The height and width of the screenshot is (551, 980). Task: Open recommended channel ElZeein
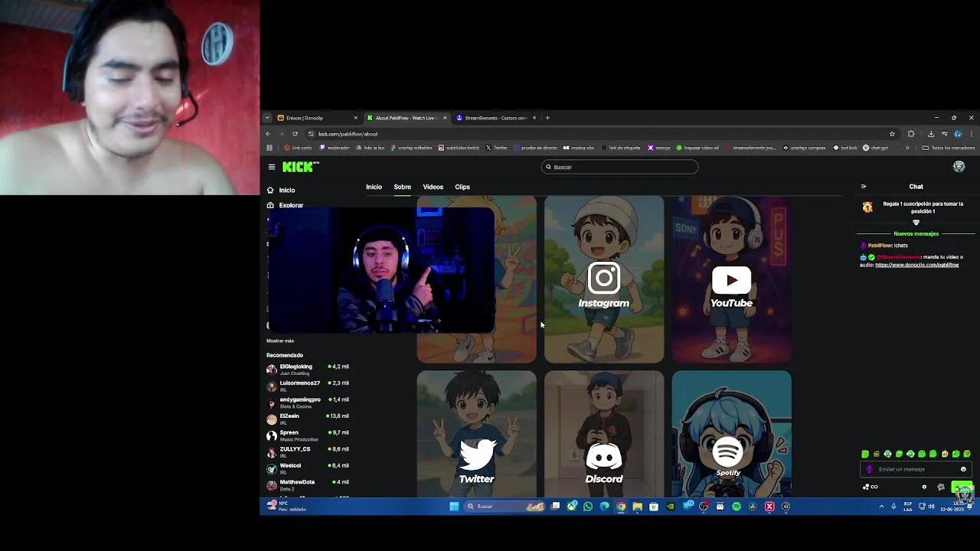pyautogui.click(x=308, y=419)
